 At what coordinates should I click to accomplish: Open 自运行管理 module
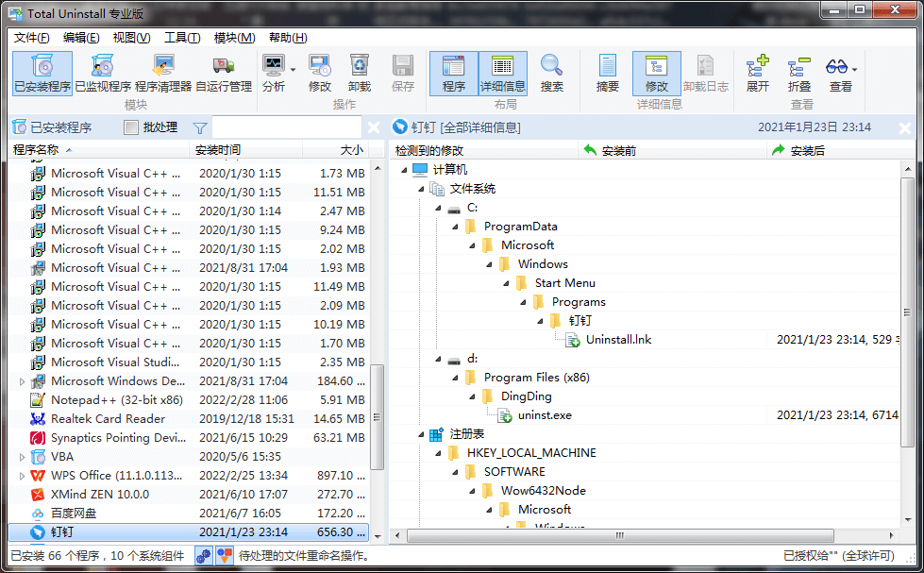coord(224,73)
